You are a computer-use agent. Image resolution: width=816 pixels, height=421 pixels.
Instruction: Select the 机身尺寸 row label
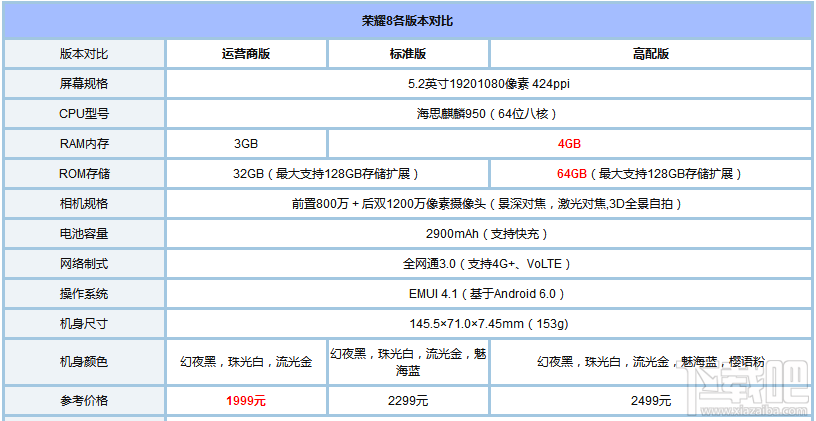click(x=84, y=324)
